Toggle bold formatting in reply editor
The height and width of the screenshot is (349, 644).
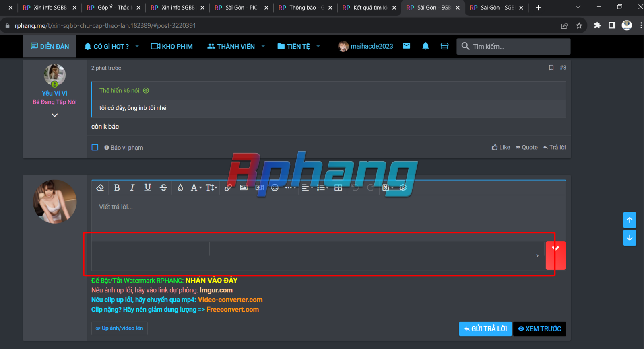click(x=117, y=187)
